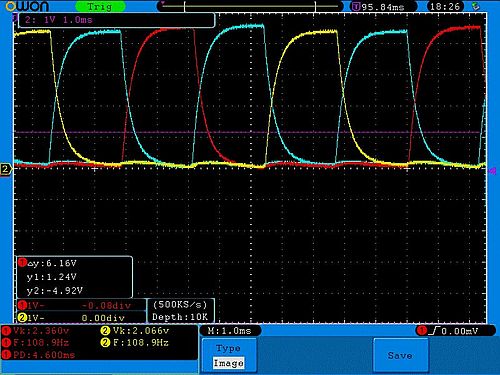Click the cursor Δy:6.16V readout
The image size is (500, 375).
click(x=53, y=263)
